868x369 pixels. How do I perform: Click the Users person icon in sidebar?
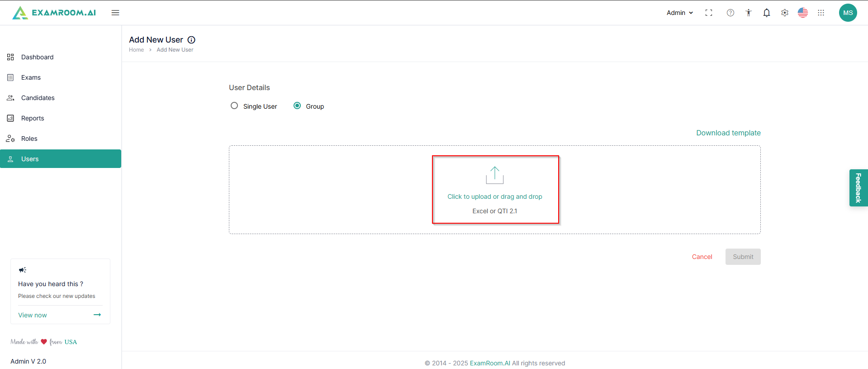tap(10, 159)
